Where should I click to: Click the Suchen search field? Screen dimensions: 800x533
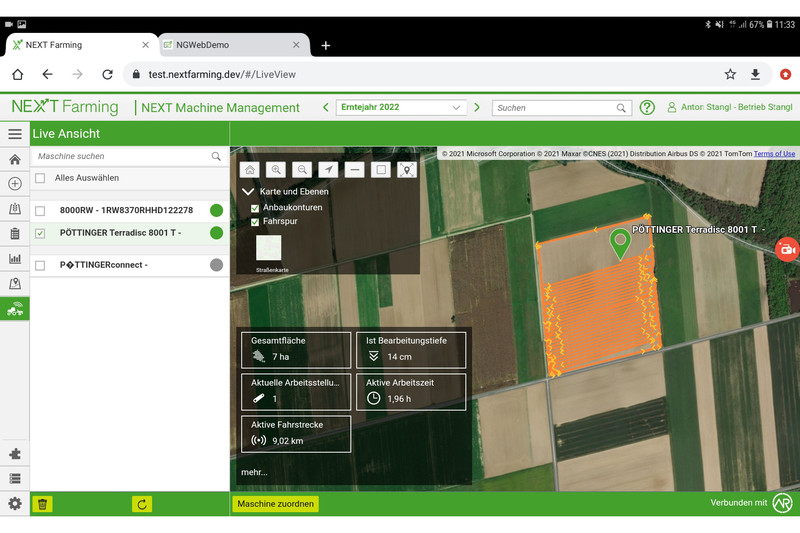point(561,108)
